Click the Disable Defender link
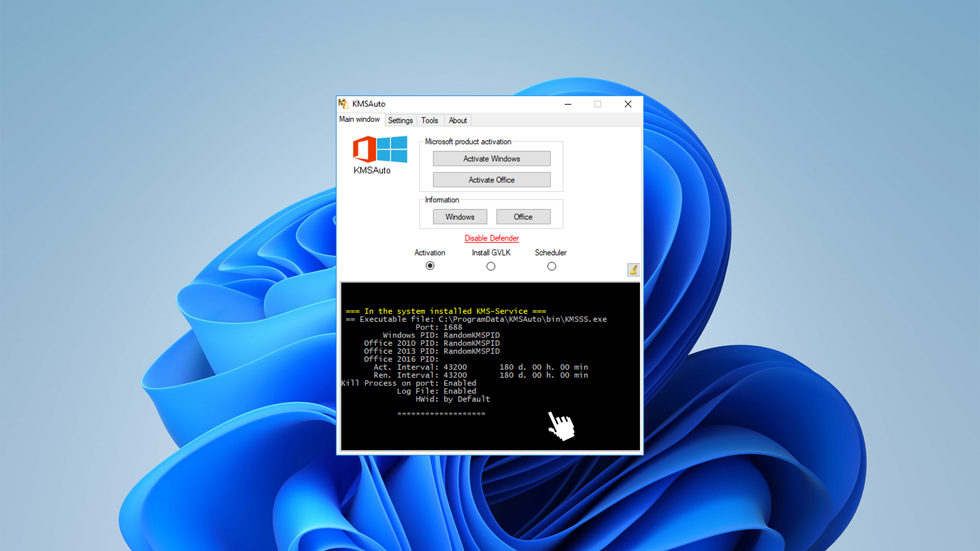Viewport: 980px width, 551px height. (491, 238)
